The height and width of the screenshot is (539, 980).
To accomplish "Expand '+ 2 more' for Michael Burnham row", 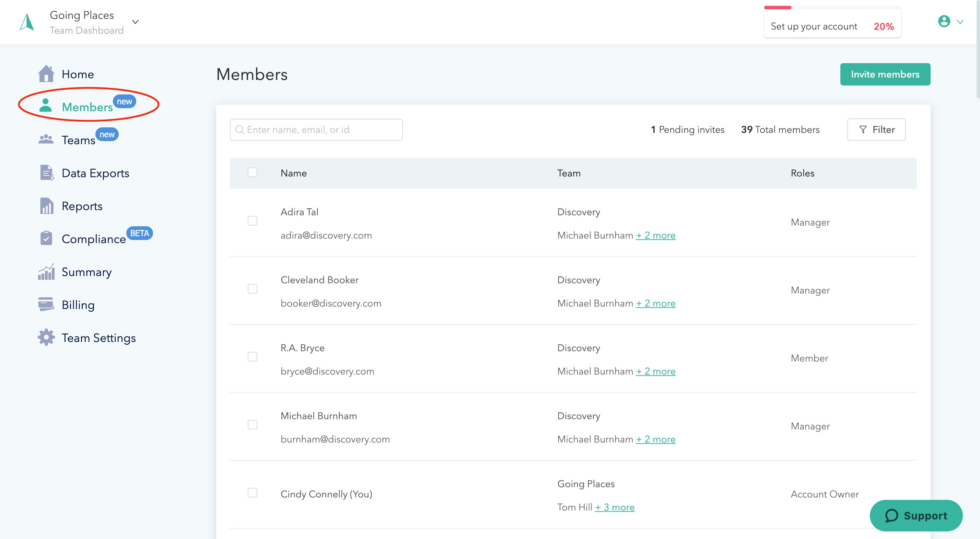I will click(x=655, y=439).
